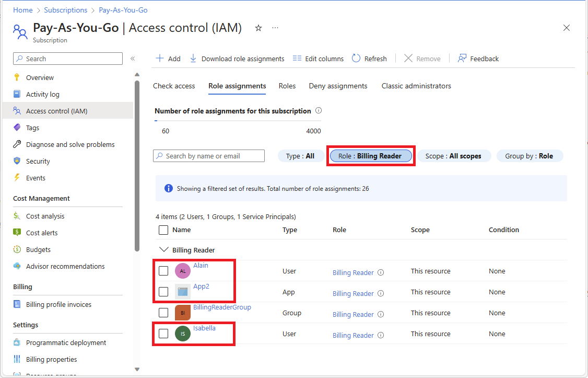588x378 pixels.
Task: Click the Security shield icon
Action: [17, 161]
